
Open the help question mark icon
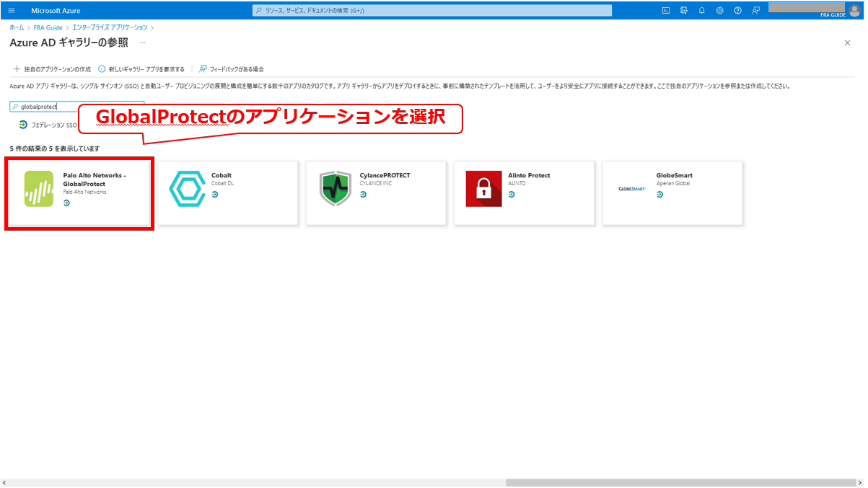(737, 10)
